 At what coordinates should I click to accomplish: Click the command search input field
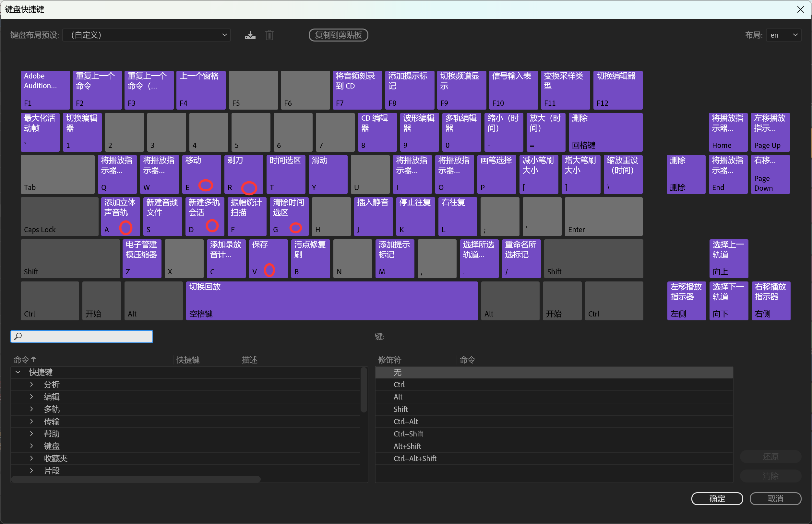(82, 336)
